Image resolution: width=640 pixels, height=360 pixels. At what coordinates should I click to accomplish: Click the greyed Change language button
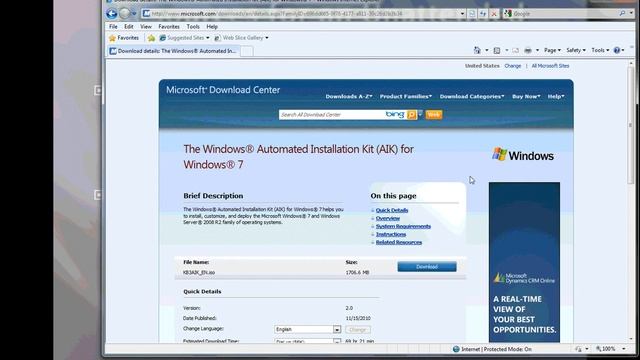(x=358, y=329)
